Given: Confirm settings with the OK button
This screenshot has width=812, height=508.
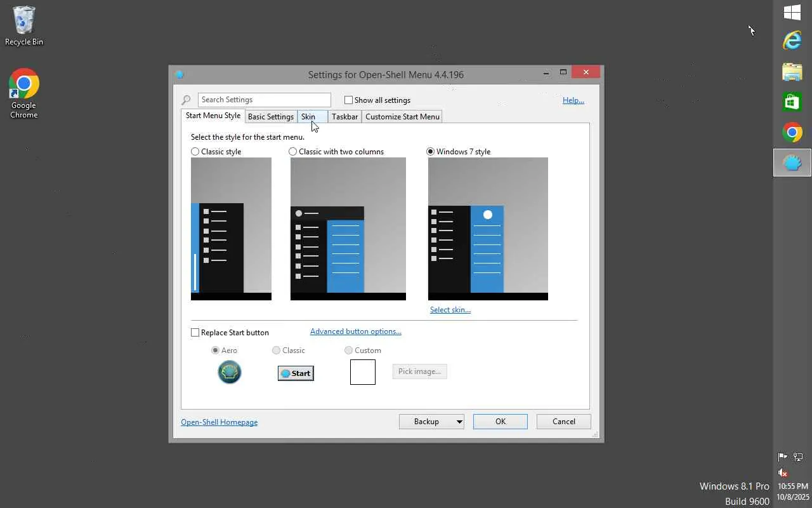Looking at the screenshot, I should (x=501, y=422).
